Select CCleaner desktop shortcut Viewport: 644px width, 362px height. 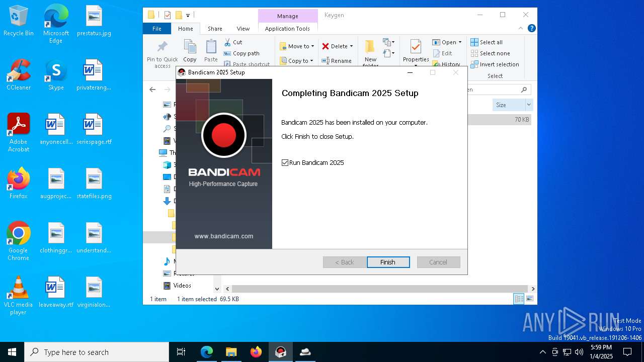pyautogui.click(x=19, y=75)
